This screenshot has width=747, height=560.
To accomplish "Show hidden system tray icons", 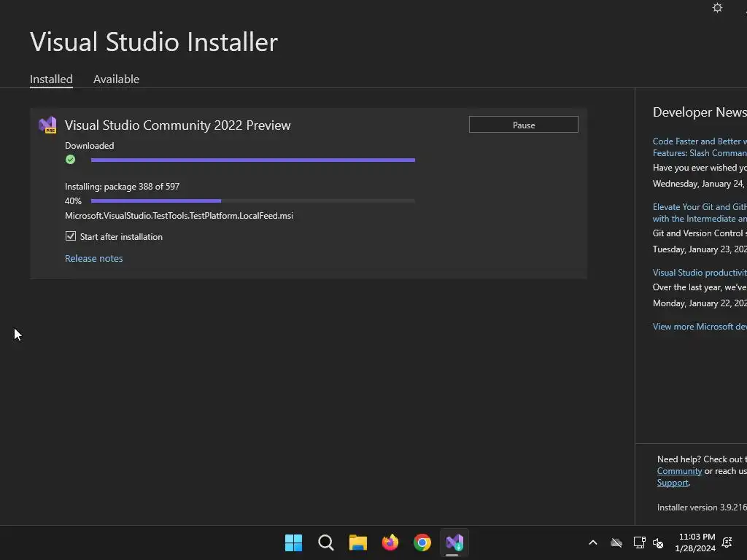I will 593,542.
